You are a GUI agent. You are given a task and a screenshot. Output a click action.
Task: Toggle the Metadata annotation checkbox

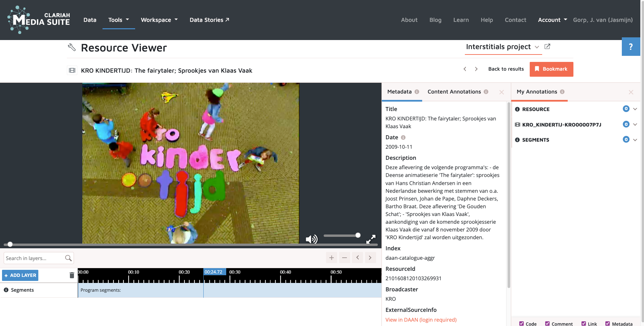coord(607,323)
